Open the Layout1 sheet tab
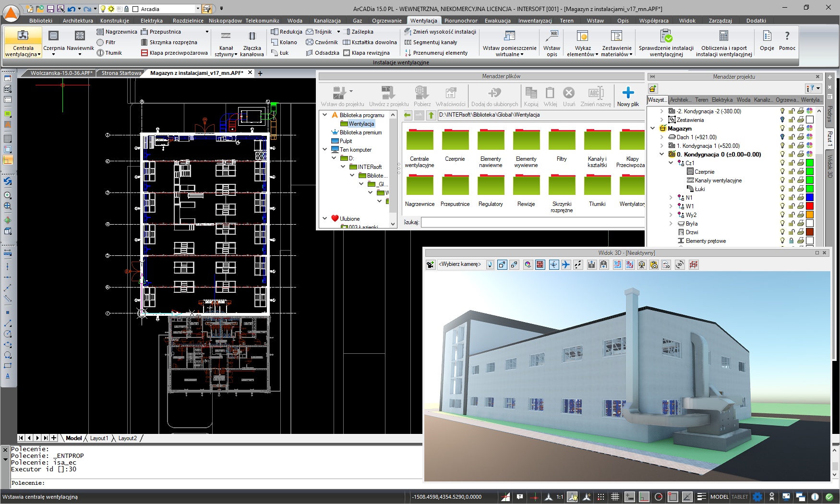The image size is (840, 504). pyautogui.click(x=99, y=438)
